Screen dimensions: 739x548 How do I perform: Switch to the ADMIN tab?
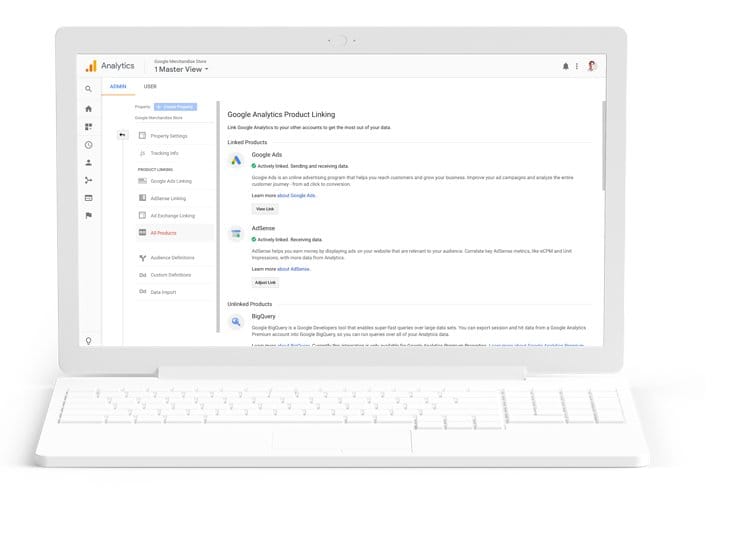118,86
